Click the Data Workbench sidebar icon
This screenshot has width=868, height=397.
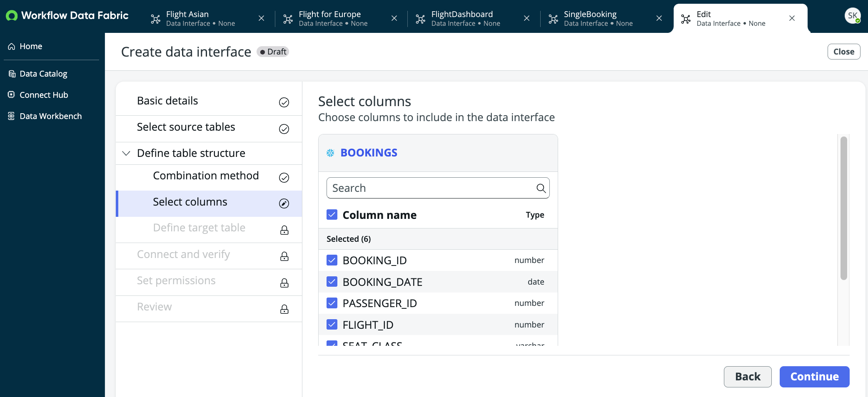[x=12, y=116]
